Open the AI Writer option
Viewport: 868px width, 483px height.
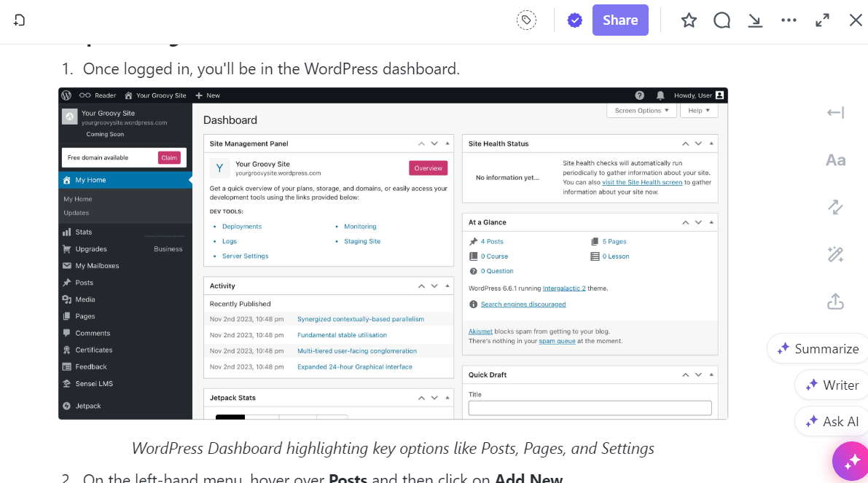click(x=832, y=385)
